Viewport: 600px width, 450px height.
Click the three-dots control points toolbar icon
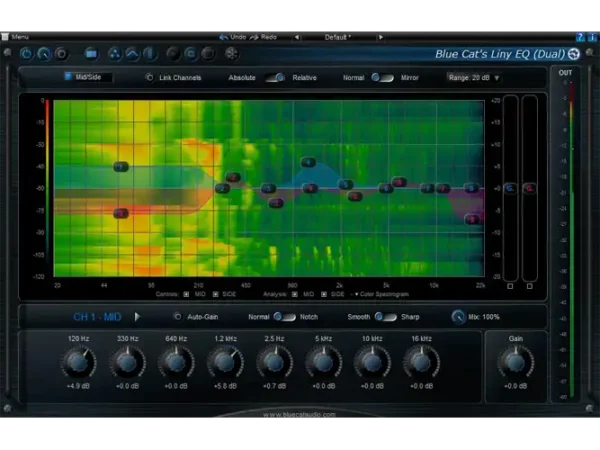[x=114, y=54]
